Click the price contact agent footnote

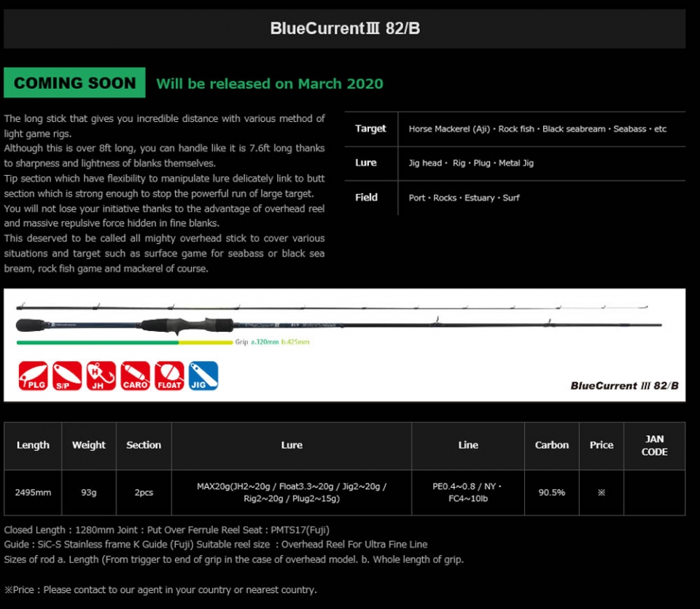160,590
